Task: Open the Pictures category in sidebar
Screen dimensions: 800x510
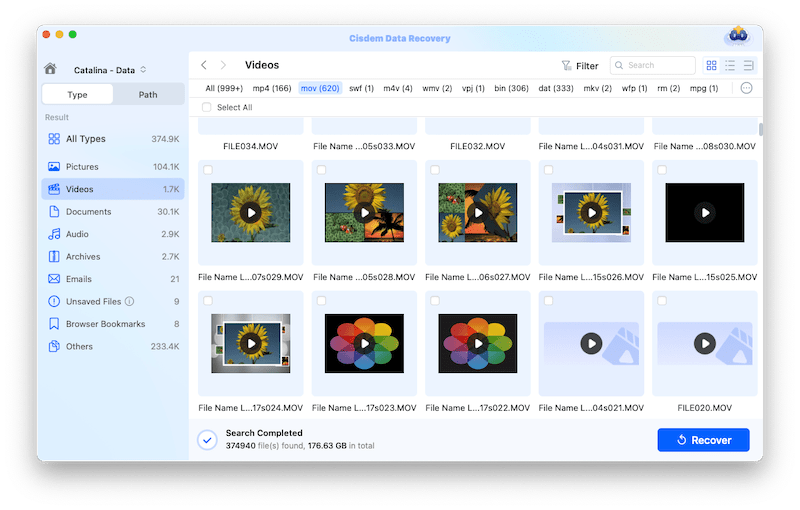Action: tap(82, 167)
